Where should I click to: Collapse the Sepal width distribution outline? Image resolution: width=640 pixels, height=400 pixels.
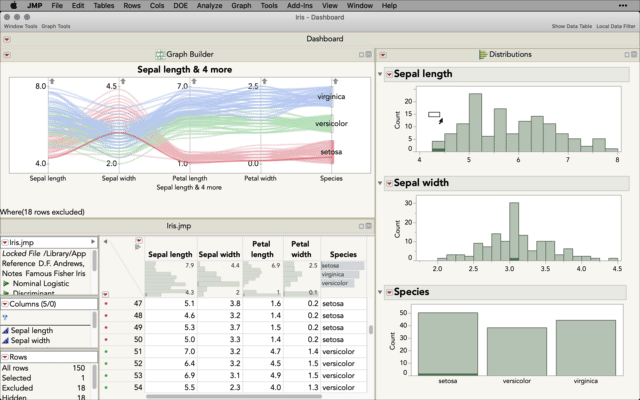380,183
